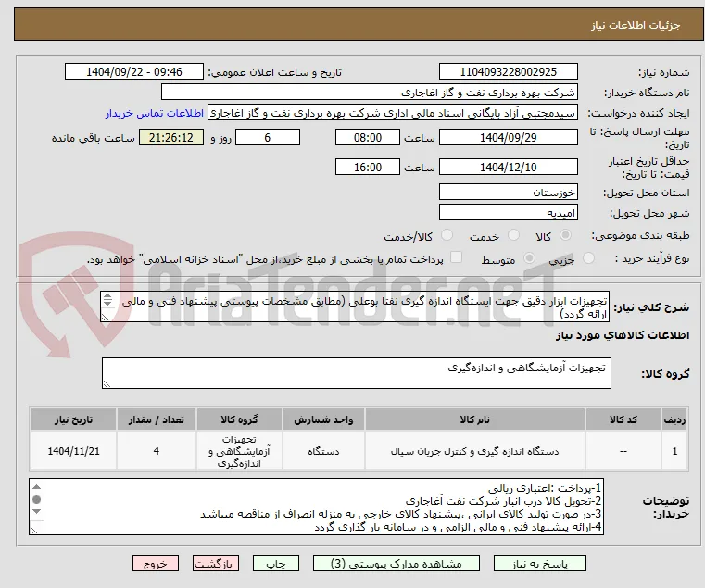The height and width of the screenshot is (588, 705).
Task: Click the ردیف column header
Action: click(674, 419)
